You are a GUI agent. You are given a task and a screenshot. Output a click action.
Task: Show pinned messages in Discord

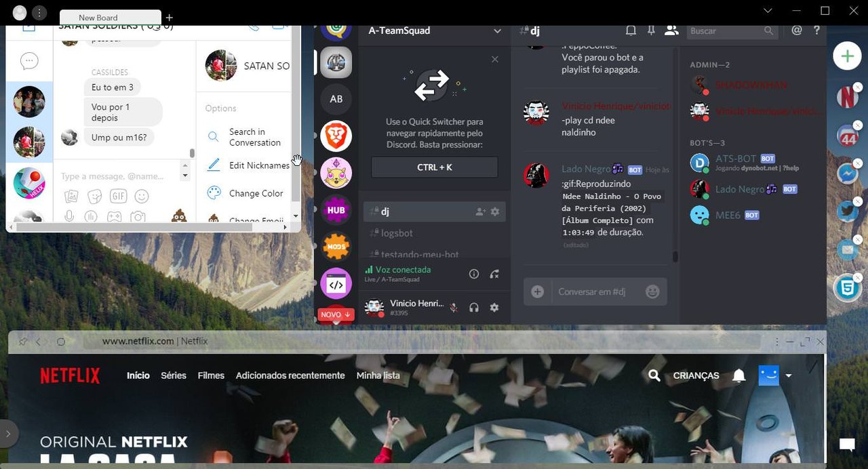pyautogui.click(x=651, y=30)
